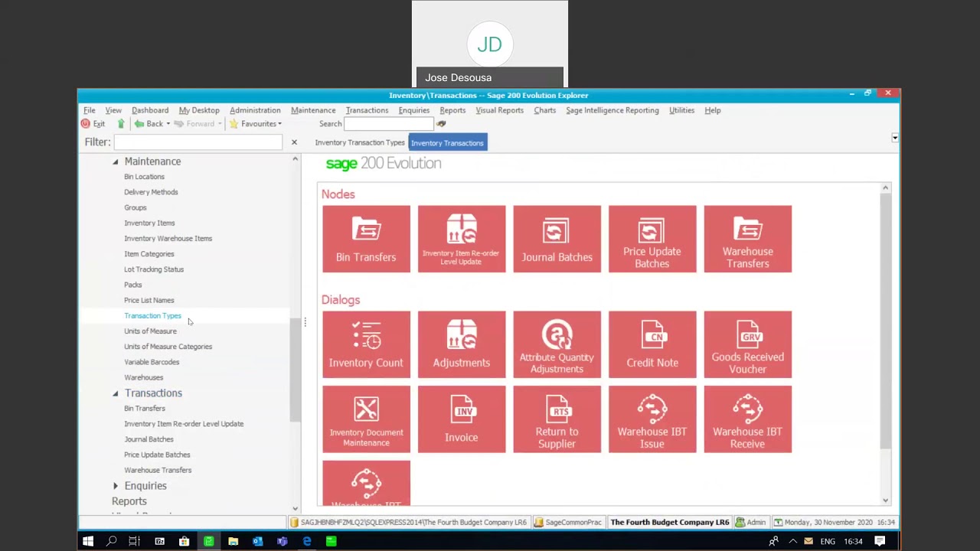The image size is (980, 551).
Task: Click the green up-arrow toolbar icon
Action: (121, 124)
